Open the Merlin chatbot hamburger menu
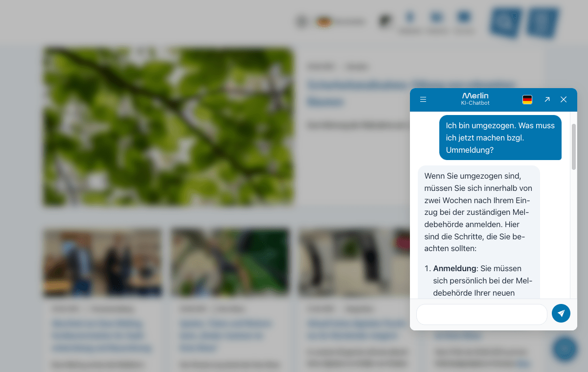The image size is (588, 372). (423, 99)
